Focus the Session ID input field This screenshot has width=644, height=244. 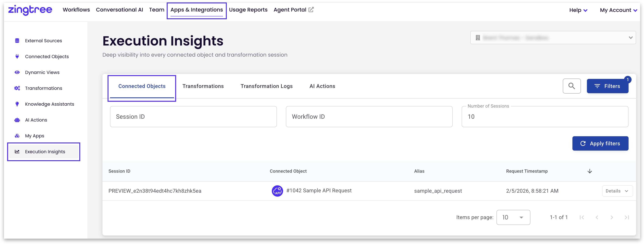pos(193,117)
